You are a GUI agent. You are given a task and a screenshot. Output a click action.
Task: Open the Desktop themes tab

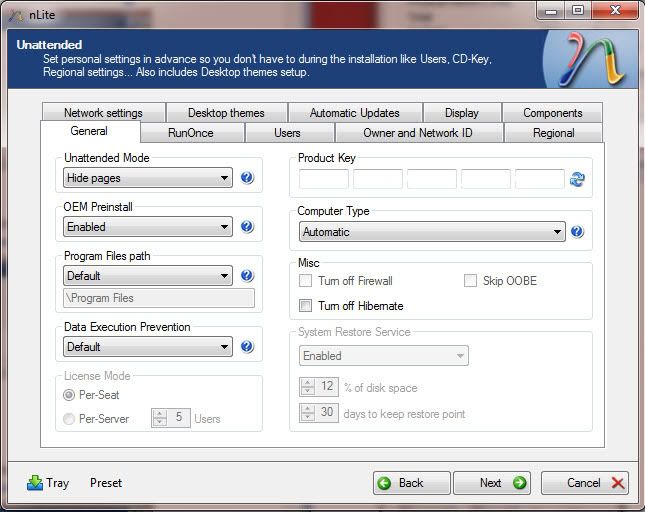pos(226,113)
